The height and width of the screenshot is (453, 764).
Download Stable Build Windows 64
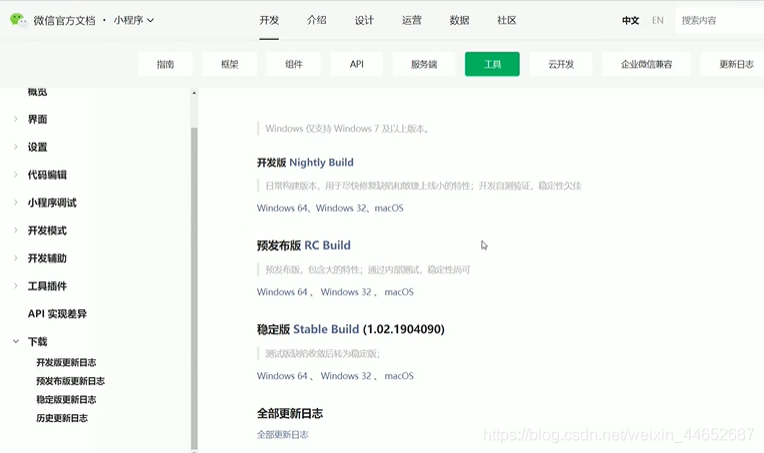(282, 376)
